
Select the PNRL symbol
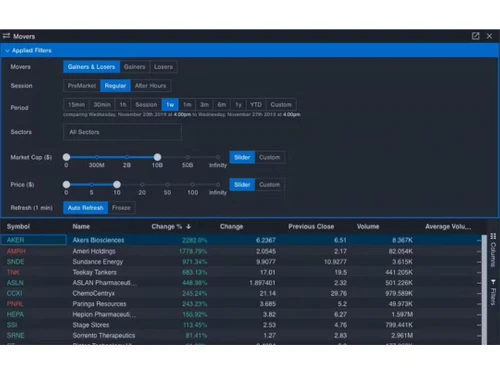coord(15,304)
